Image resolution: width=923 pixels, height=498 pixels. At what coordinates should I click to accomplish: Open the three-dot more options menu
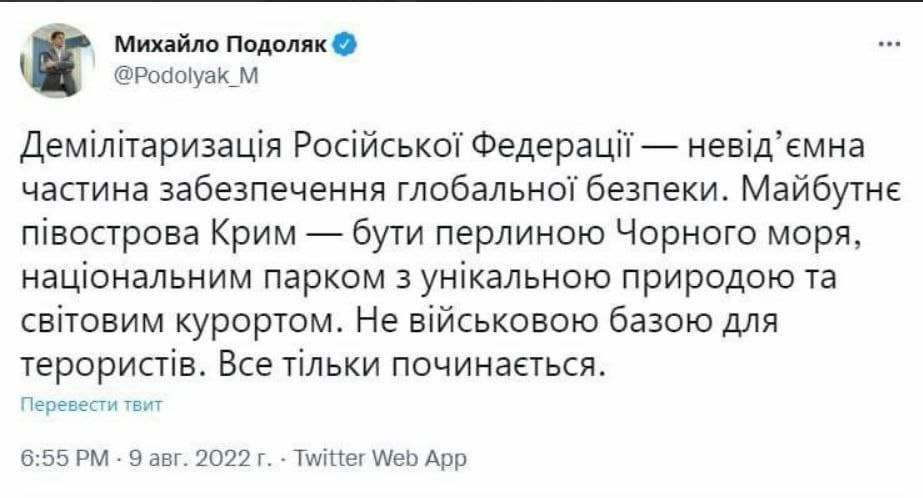click(x=886, y=45)
